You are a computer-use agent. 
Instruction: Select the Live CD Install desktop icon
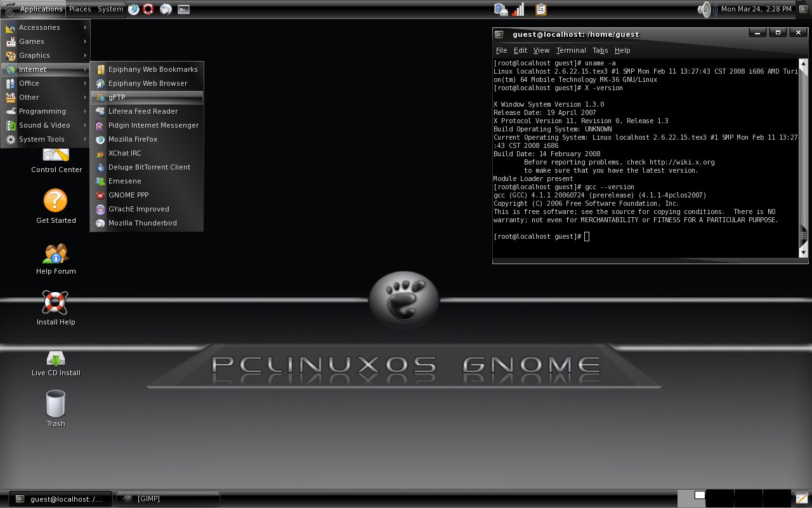[56, 364]
